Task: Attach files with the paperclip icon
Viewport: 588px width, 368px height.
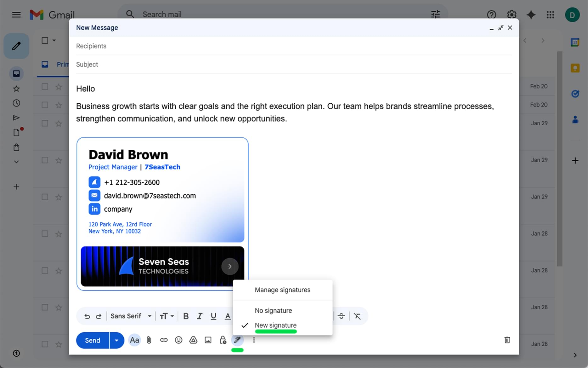Action: coord(149,340)
